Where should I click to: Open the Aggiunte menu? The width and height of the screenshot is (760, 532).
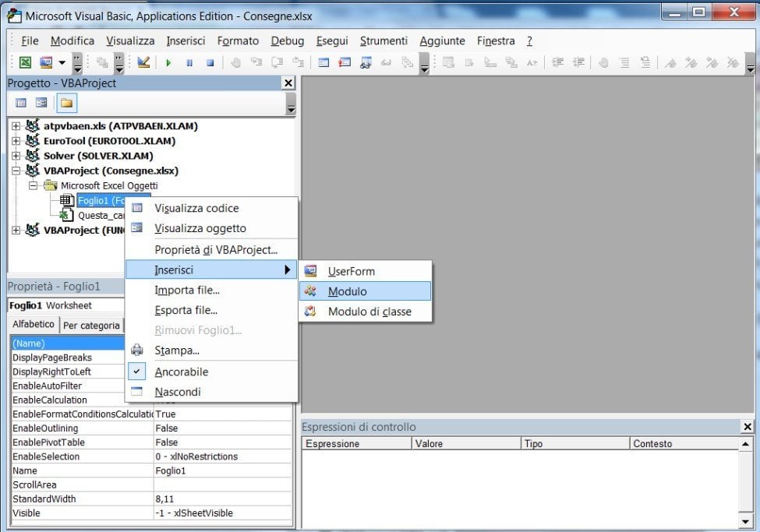[x=442, y=41]
